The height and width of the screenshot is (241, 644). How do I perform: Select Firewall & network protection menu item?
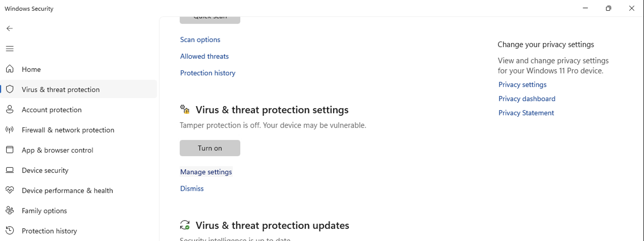pyautogui.click(x=68, y=130)
